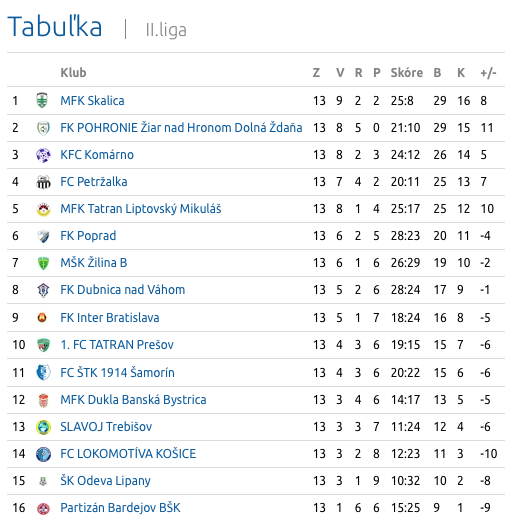Image resolution: width=519 pixels, height=527 pixels.
Task: Click the MFK Tatran Liptovský Mikuláš logo
Action: tap(43, 209)
